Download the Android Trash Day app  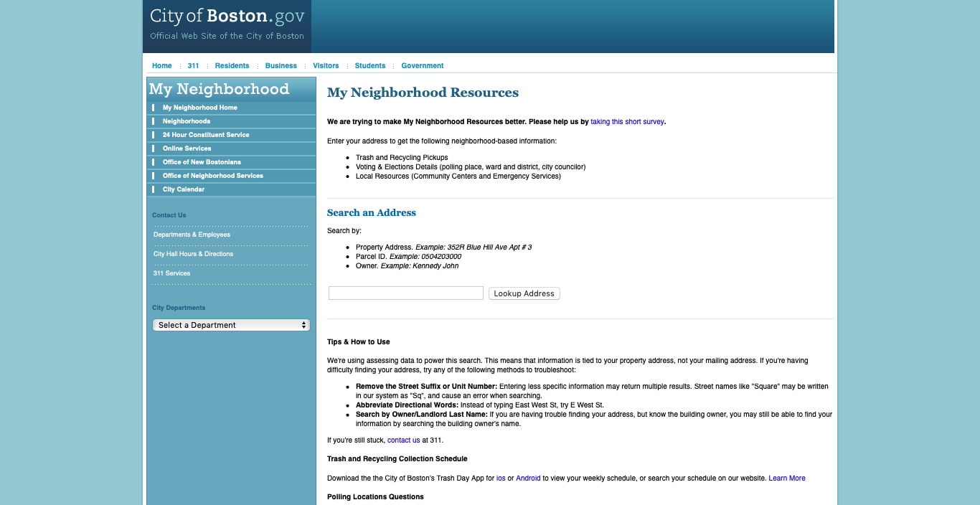point(529,478)
